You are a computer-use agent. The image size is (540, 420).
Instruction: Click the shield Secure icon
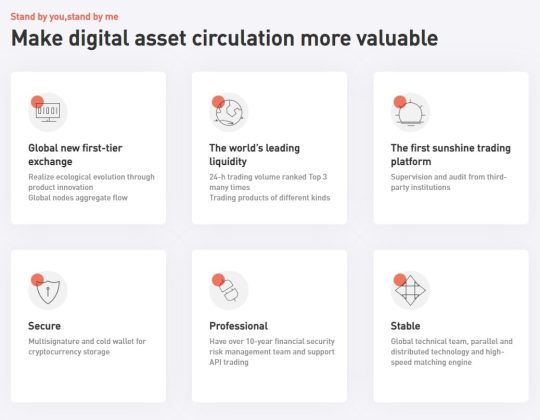click(48, 290)
